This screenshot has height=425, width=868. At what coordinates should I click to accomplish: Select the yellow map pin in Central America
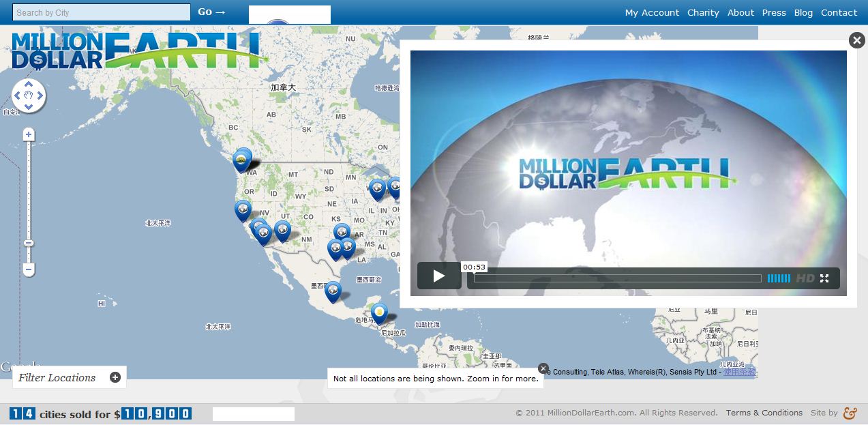pyautogui.click(x=379, y=313)
